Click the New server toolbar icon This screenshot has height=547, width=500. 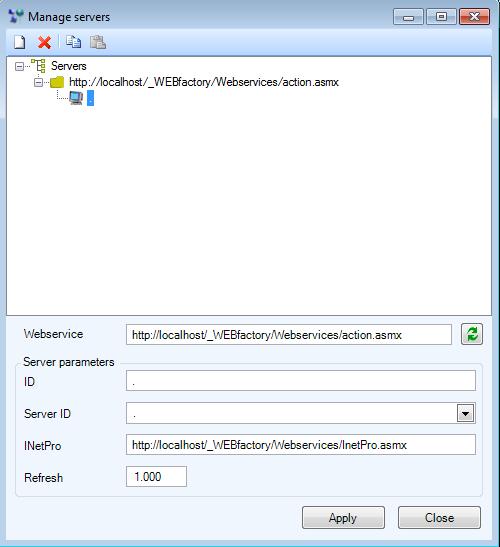click(20, 42)
